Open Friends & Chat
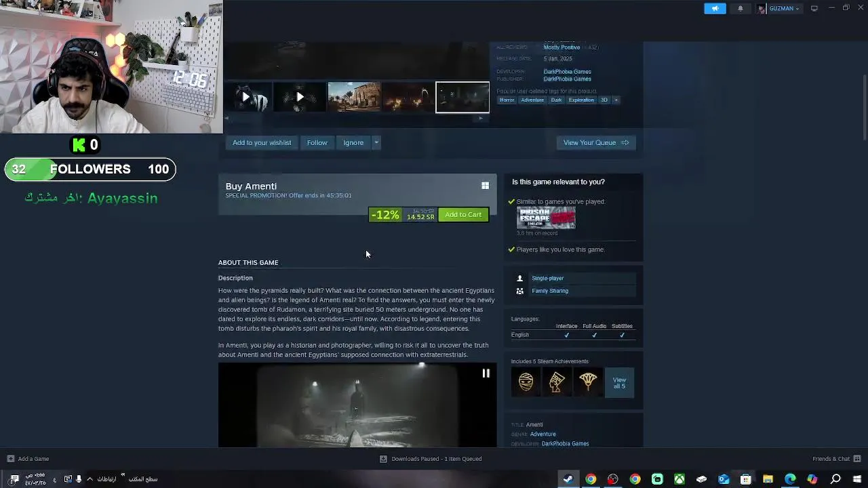Viewport: 868px width, 488px height. pyautogui.click(x=836, y=459)
